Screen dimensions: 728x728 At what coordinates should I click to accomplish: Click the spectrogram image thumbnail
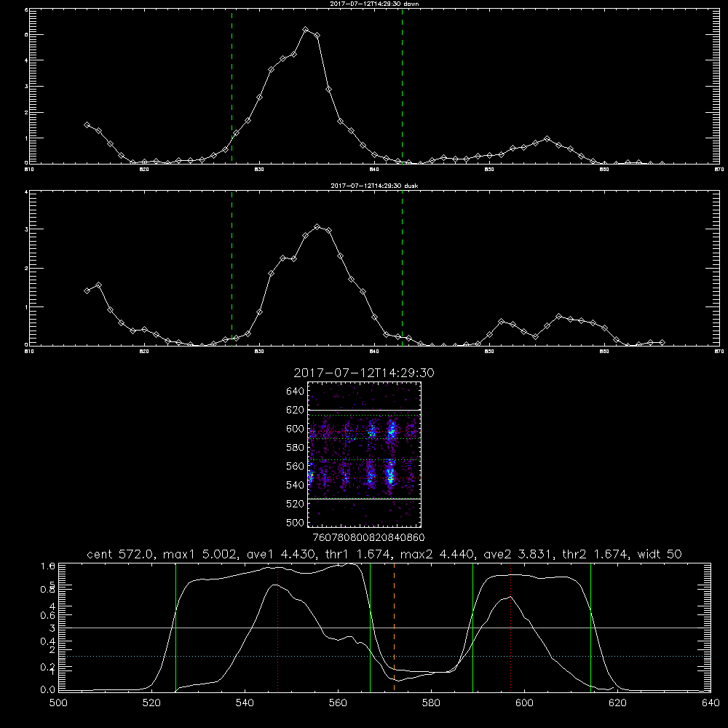(365, 454)
